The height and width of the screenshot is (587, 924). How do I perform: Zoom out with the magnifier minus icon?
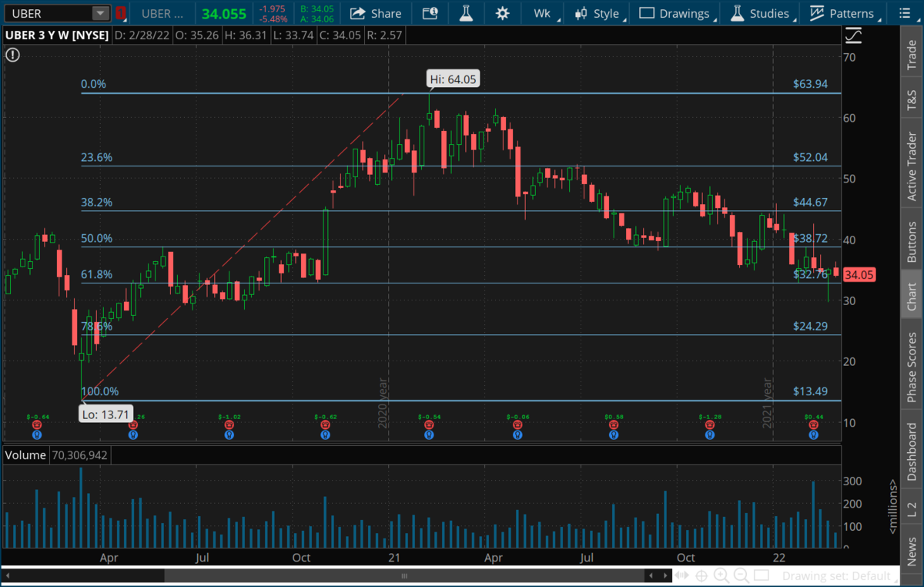[742, 575]
